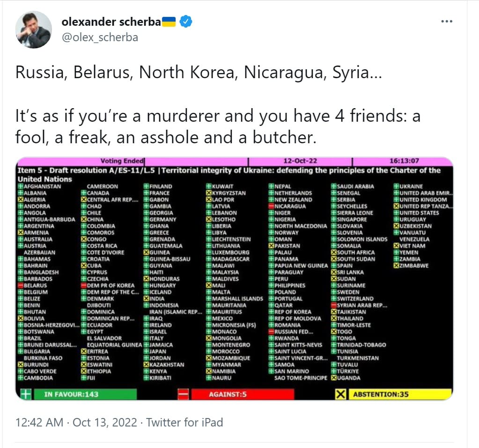The height and width of the screenshot is (448, 479).
Task: Open the @olex_scherba handle link
Action: click(x=100, y=37)
